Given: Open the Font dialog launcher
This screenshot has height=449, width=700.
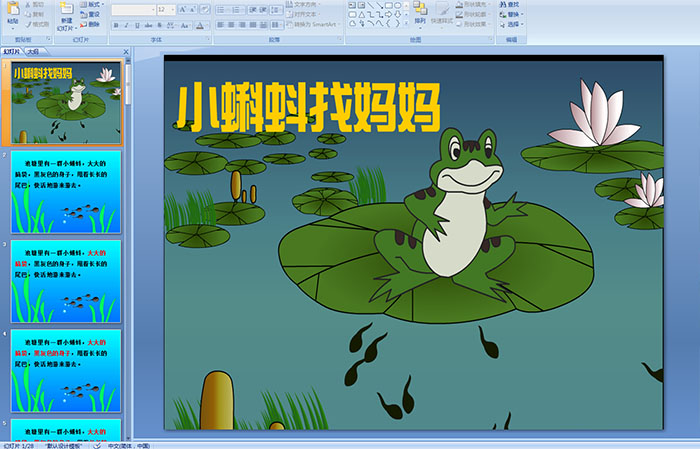Looking at the screenshot, I should coord(208,39).
